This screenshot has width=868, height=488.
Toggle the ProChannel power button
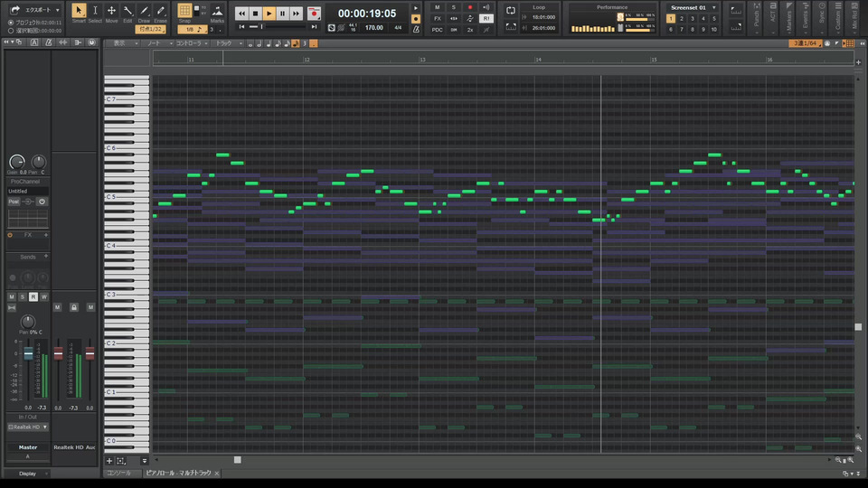(x=42, y=202)
